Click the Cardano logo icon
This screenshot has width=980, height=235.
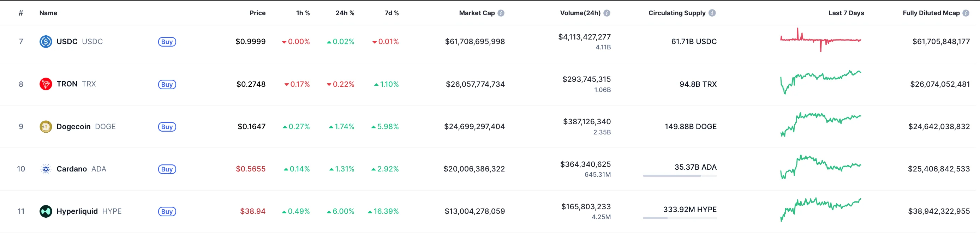point(46,169)
